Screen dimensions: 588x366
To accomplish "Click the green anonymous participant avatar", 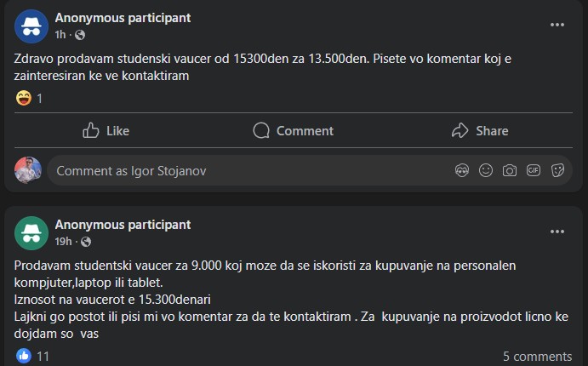I will (x=31, y=232).
